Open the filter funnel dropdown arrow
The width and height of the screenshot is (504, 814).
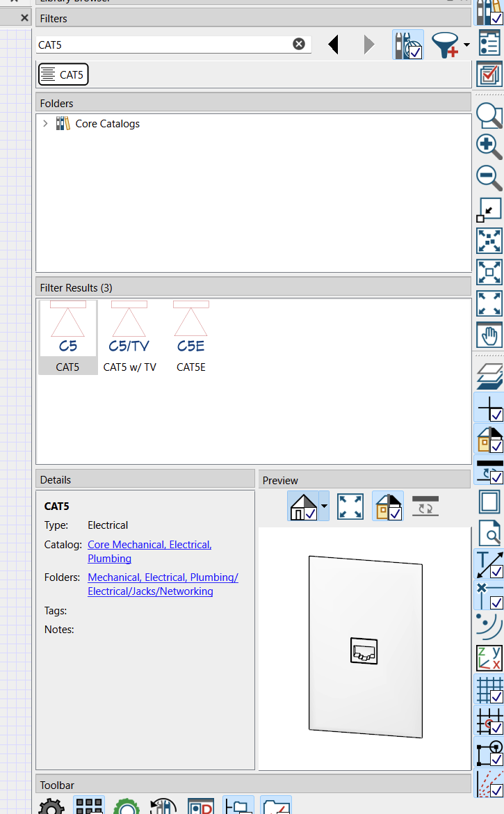click(466, 45)
